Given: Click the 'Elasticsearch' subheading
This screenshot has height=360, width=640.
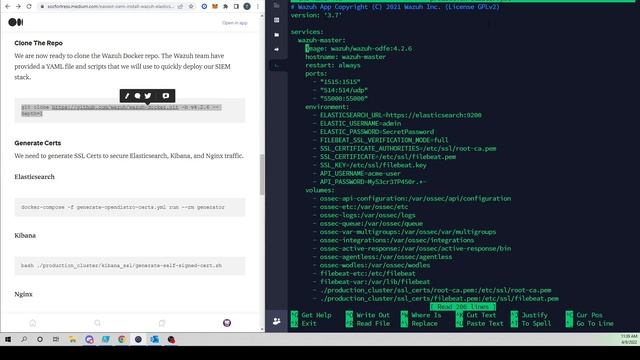Looking at the screenshot, I should tap(34, 177).
